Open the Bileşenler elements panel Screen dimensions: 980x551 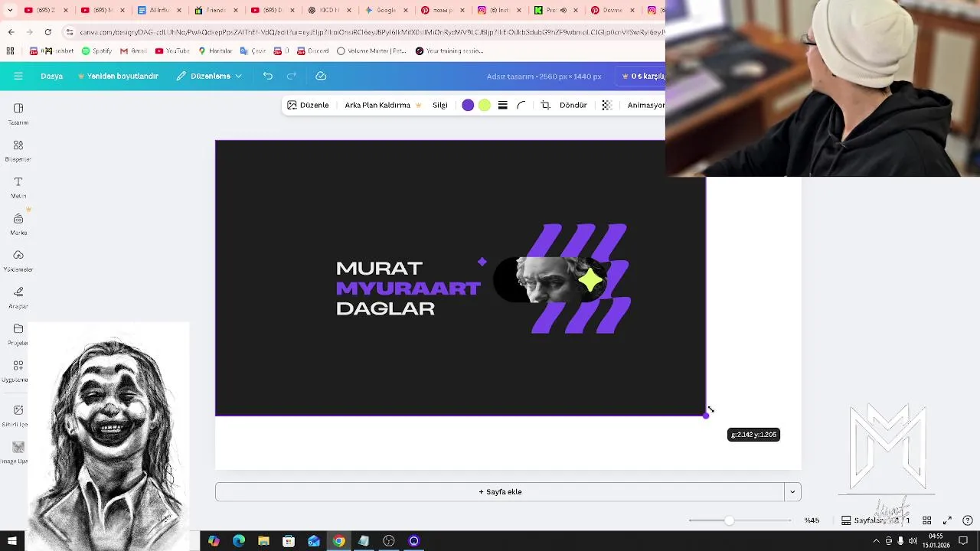pos(18,151)
